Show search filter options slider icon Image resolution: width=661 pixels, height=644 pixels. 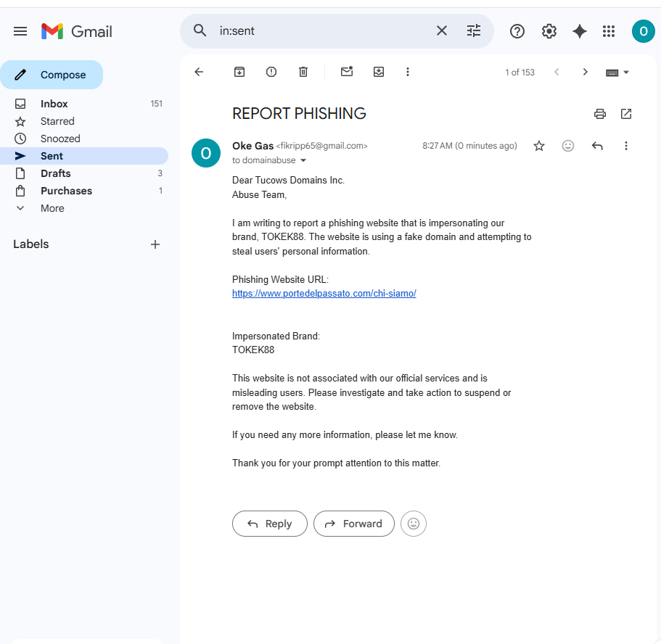click(x=473, y=30)
